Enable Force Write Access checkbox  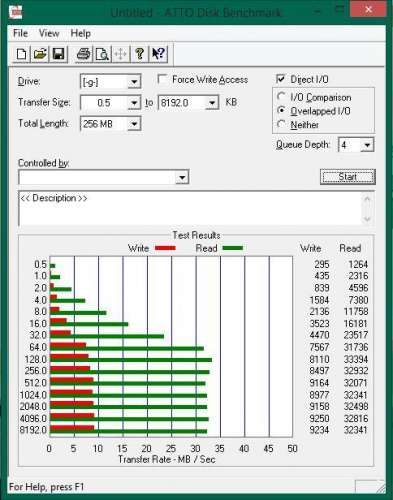click(162, 79)
